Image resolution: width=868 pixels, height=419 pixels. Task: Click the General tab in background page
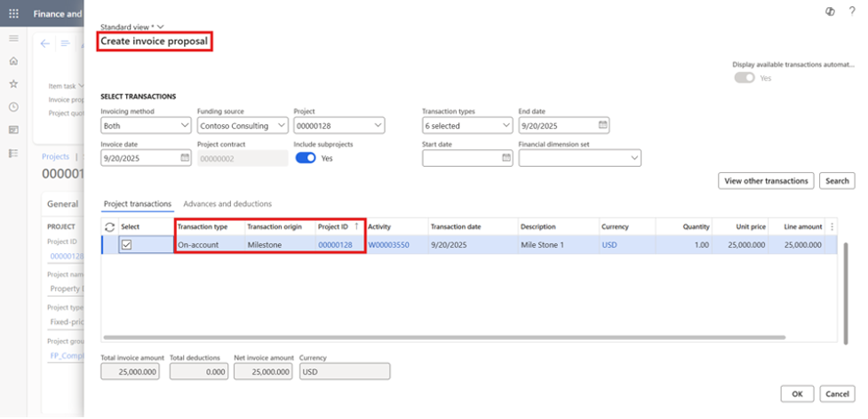pyautogui.click(x=62, y=204)
